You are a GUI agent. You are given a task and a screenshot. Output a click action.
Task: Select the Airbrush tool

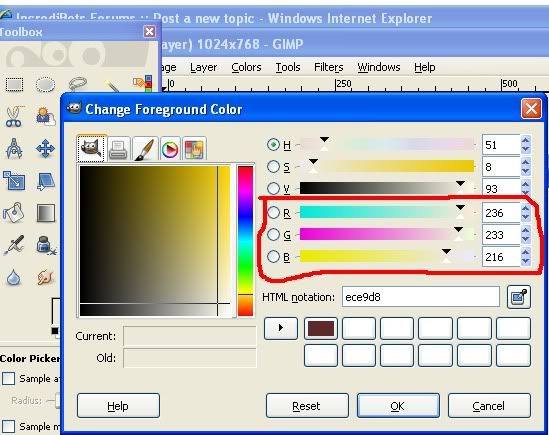14,244
